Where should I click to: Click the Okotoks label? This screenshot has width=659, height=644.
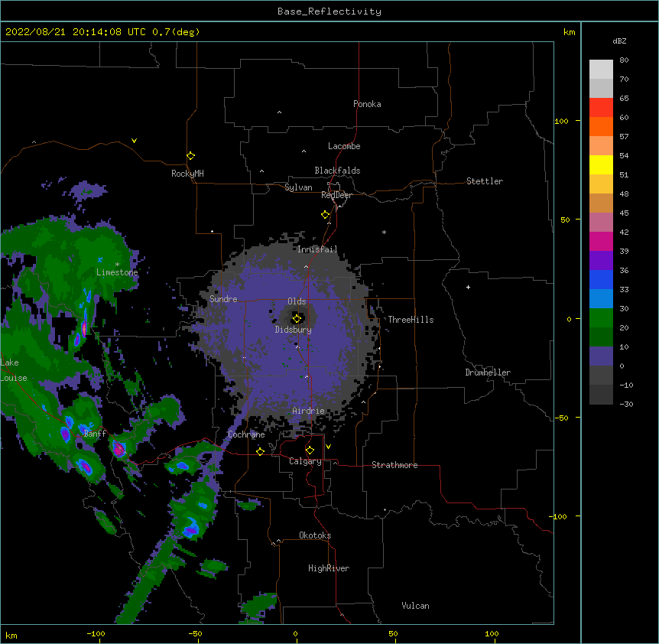315,535
